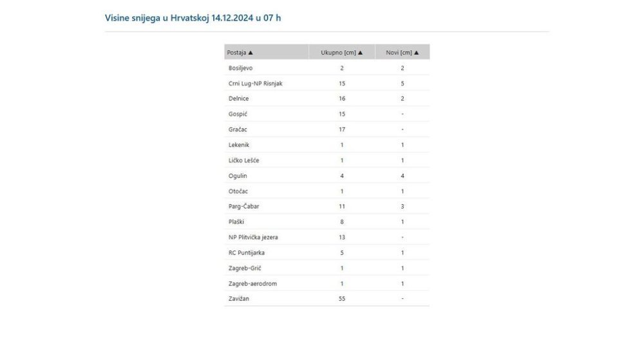
Task: Sort by the Ukupno [cm] arrow
Action: (360, 53)
